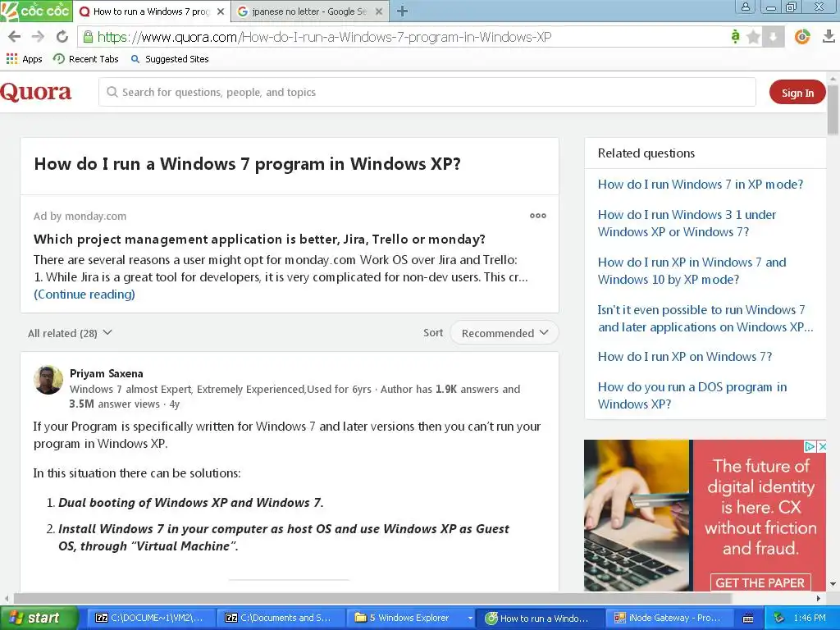Viewport: 840px width, 630px height.
Task: Open 'How do I run XP in Windows 7 and' question
Action: 692,271
